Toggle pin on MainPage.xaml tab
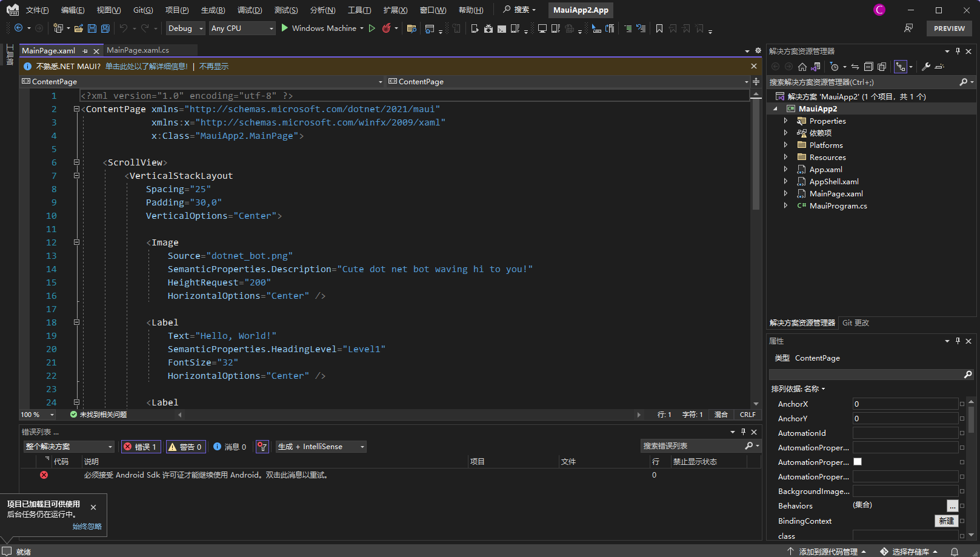 (x=85, y=51)
